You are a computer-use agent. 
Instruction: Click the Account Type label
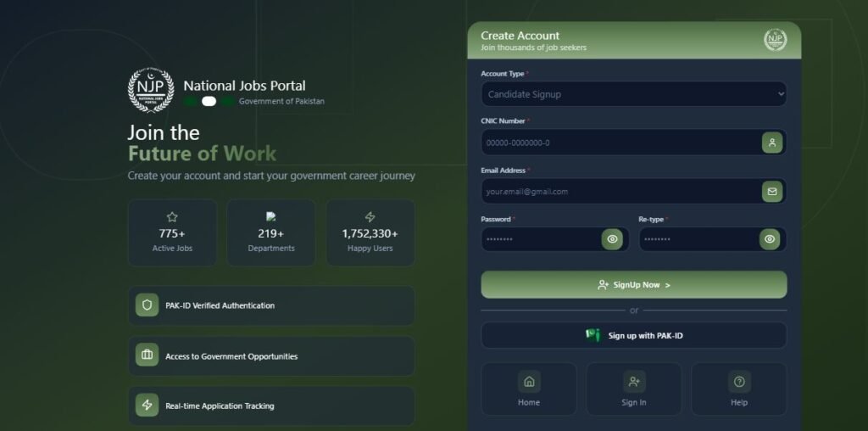pyautogui.click(x=502, y=74)
